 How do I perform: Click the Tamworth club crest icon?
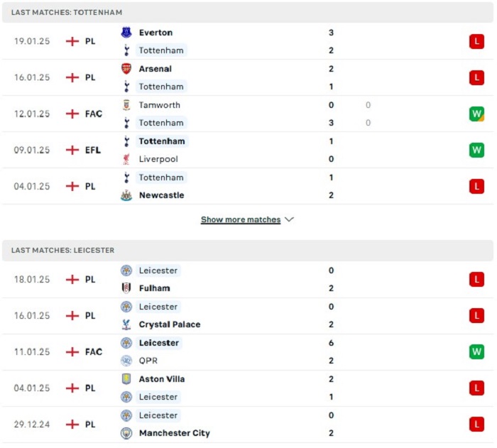[x=126, y=105]
